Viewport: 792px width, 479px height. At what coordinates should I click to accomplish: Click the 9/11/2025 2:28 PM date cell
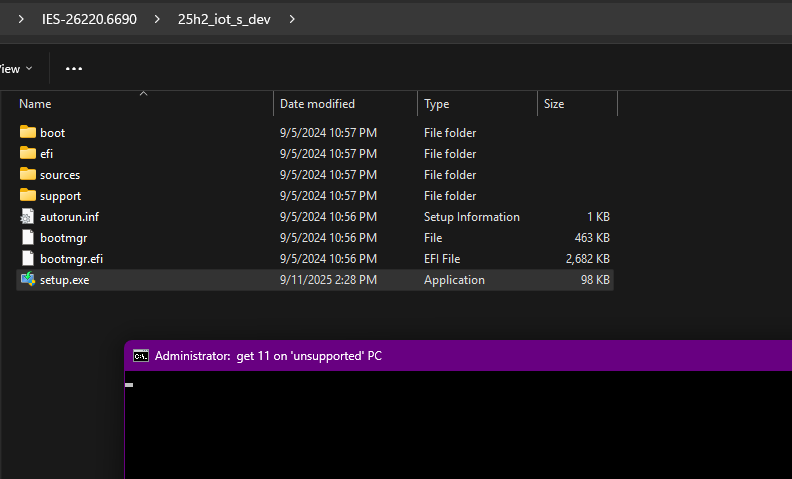click(328, 280)
